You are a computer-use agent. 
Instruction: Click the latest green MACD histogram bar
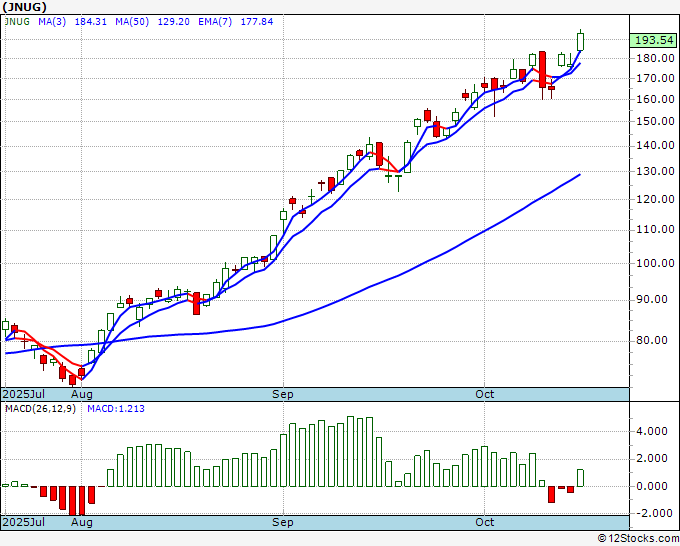tap(580, 478)
